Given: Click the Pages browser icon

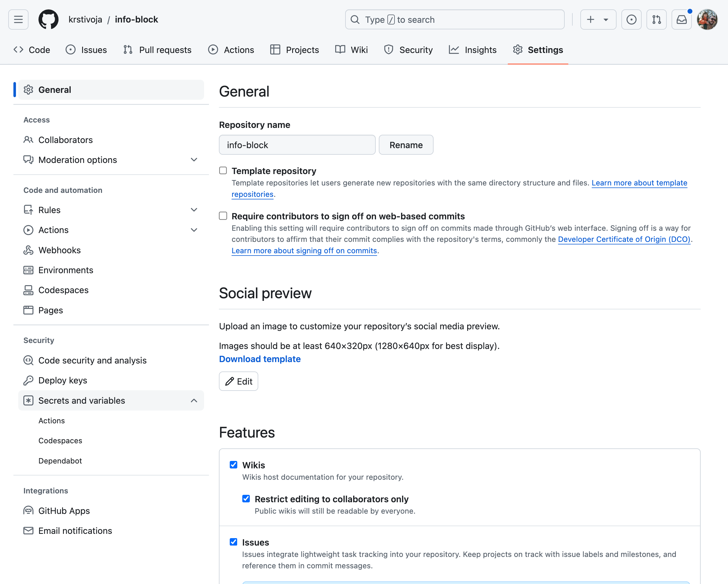Looking at the screenshot, I should point(29,310).
